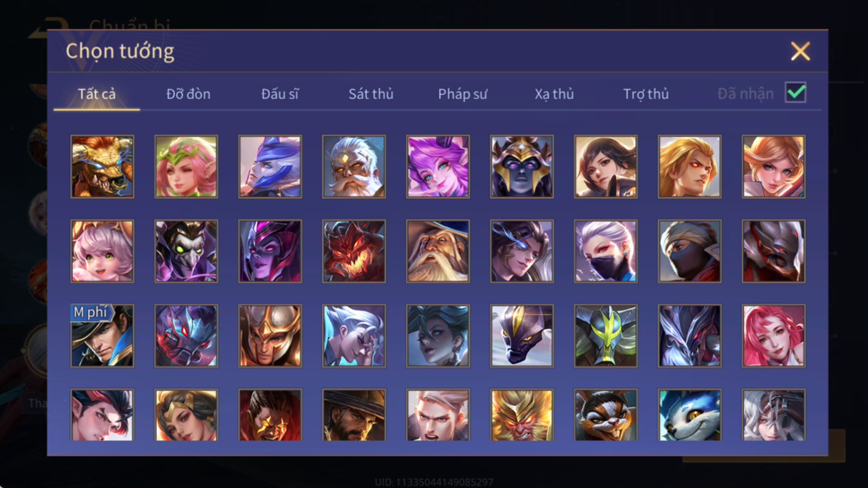The image size is (868, 488).
Task: Select the bull-horned beast hero portrait
Action: click(x=102, y=166)
